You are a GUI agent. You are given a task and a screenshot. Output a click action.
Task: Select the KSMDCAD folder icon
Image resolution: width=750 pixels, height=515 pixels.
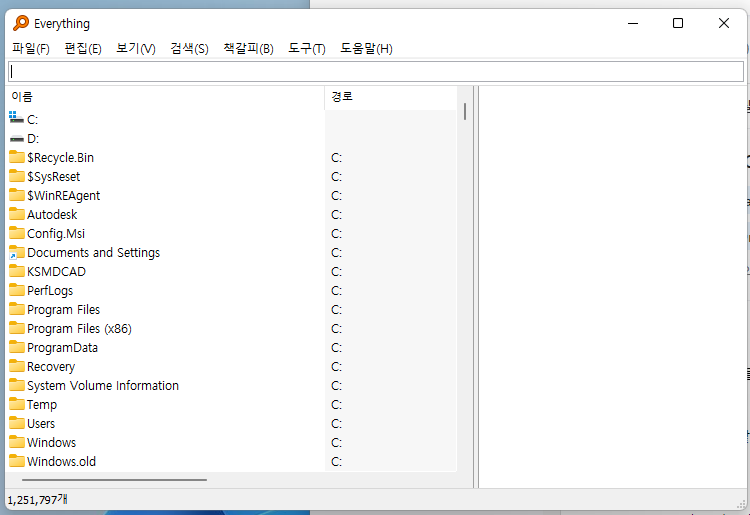point(17,271)
